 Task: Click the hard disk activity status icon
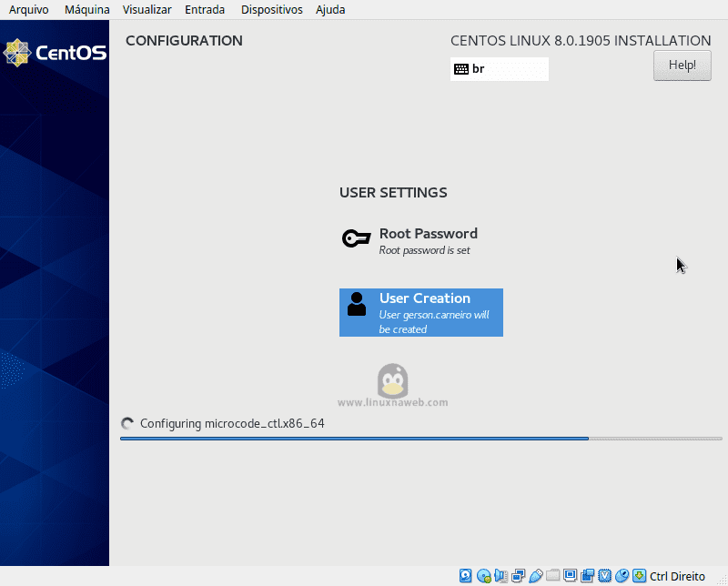pos(465,576)
